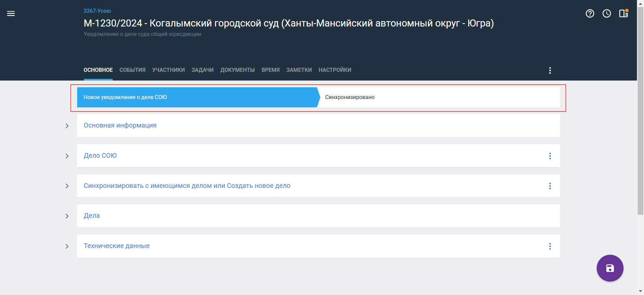Switch to the ВРЕМЯ tab
This screenshot has width=644, height=295.
[x=271, y=70]
